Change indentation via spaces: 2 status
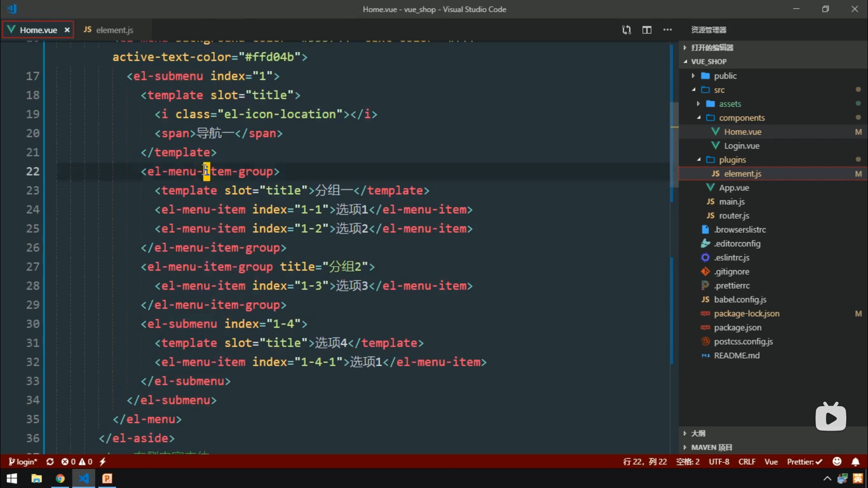Screen dimensions: 868x488 pyautogui.click(x=688, y=462)
